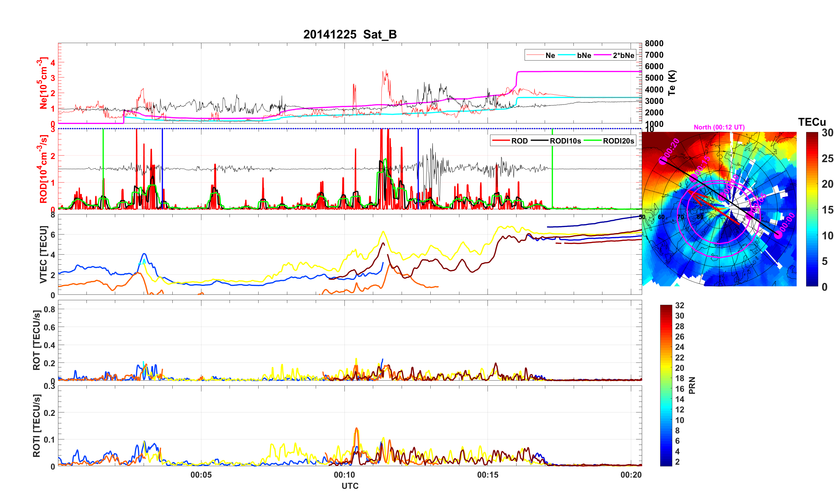The width and height of the screenshot is (834, 504).
Task: Click the UTC x-axis label
Action: pos(350,486)
